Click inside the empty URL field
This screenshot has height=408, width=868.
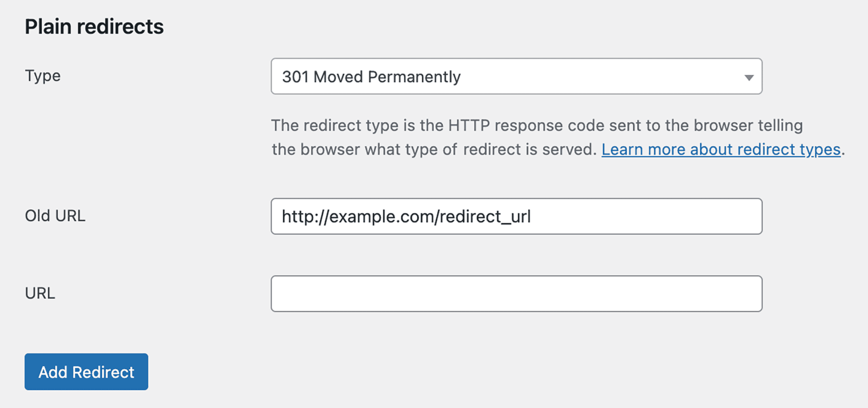[x=516, y=294]
